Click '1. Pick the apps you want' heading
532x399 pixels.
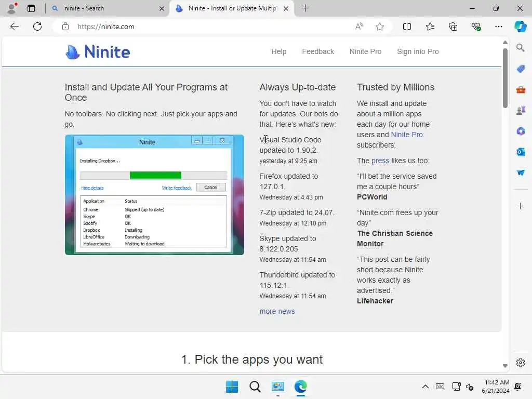point(252,360)
